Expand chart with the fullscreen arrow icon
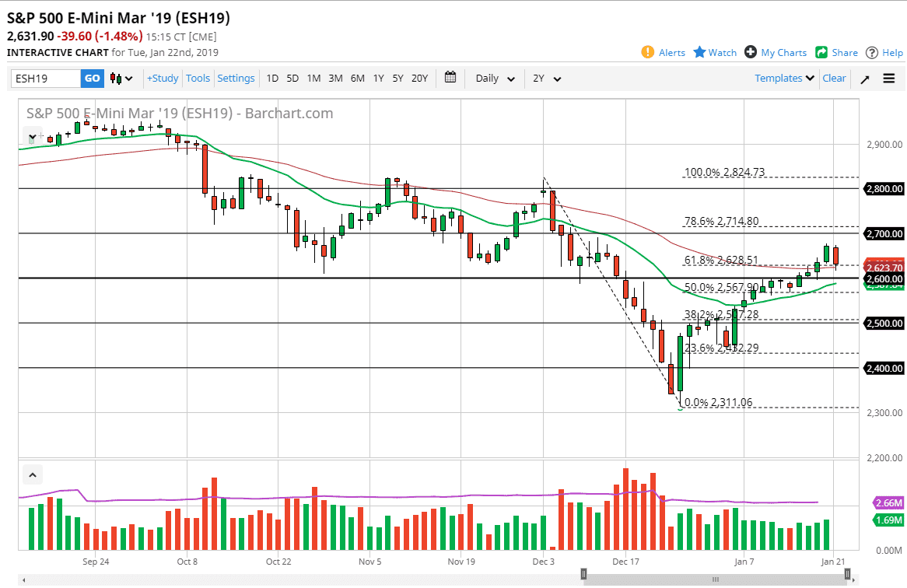The height and width of the screenshot is (588, 907). coord(865,78)
